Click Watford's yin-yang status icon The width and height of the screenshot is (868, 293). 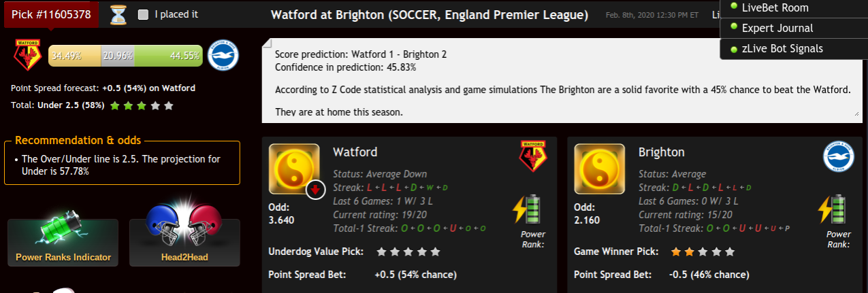click(294, 169)
